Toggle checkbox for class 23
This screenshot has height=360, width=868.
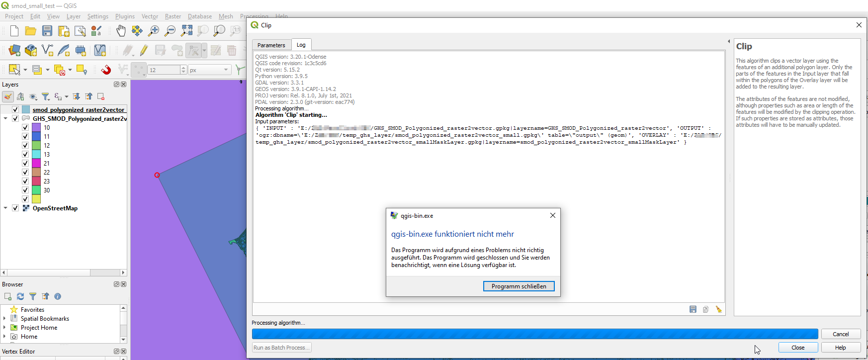[25, 181]
